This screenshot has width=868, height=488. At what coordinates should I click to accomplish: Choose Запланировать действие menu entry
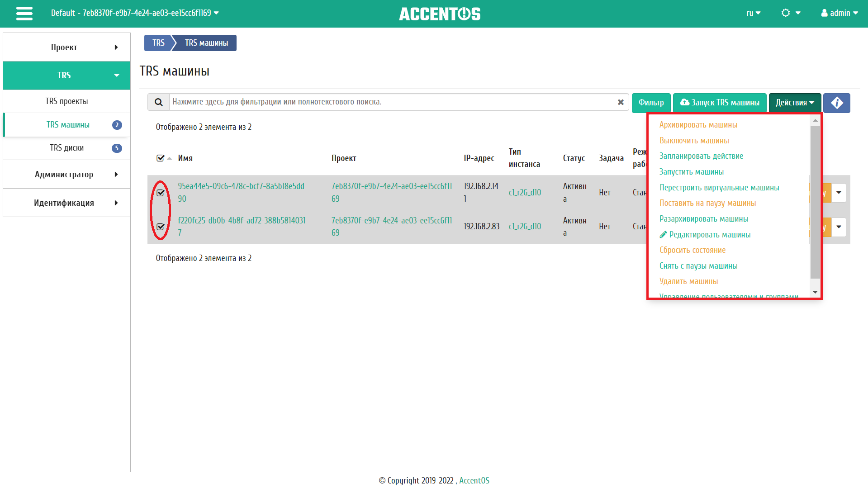click(701, 156)
